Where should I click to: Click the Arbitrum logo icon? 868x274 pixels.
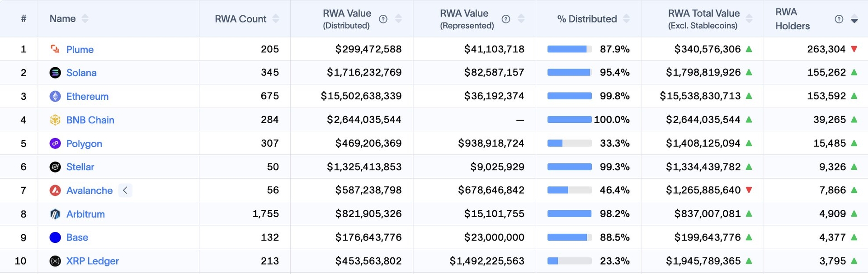coord(55,214)
